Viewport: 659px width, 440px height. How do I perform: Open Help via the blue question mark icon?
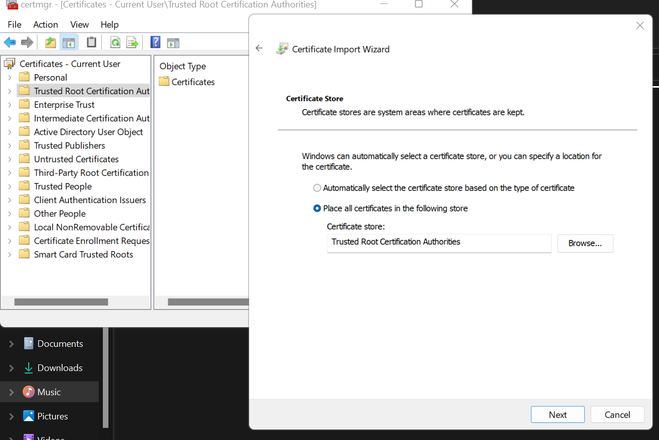[x=156, y=42]
